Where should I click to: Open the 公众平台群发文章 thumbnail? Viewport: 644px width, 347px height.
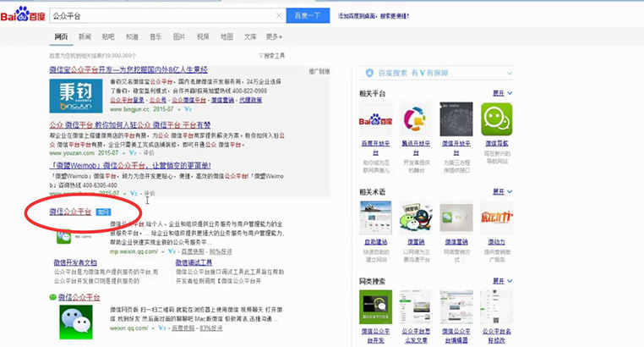click(416, 306)
